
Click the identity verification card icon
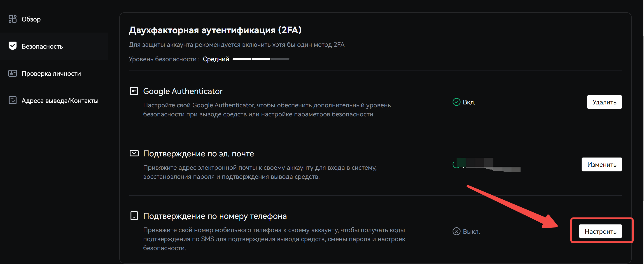(12, 73)
